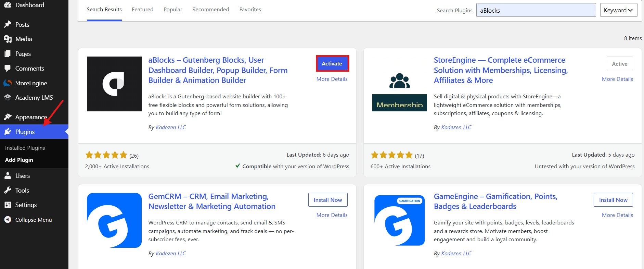644x269 pixels.
Task: Click the Media library icon
Action: click(x=8, y=39)
